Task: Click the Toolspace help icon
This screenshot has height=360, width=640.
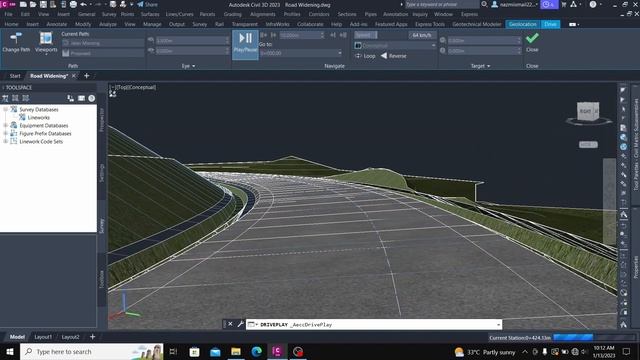Action: click(x=91, y=98)
